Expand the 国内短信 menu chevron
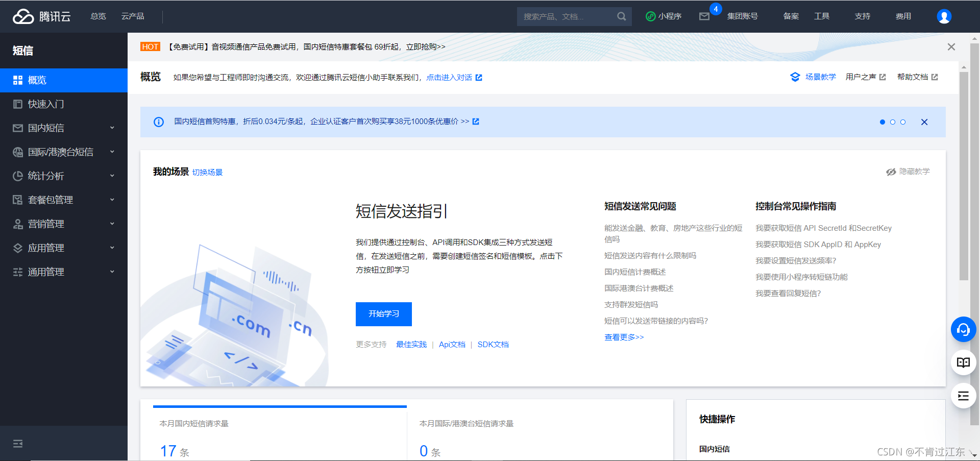Screen dimensions: 980x461 (x=112, y=128)
